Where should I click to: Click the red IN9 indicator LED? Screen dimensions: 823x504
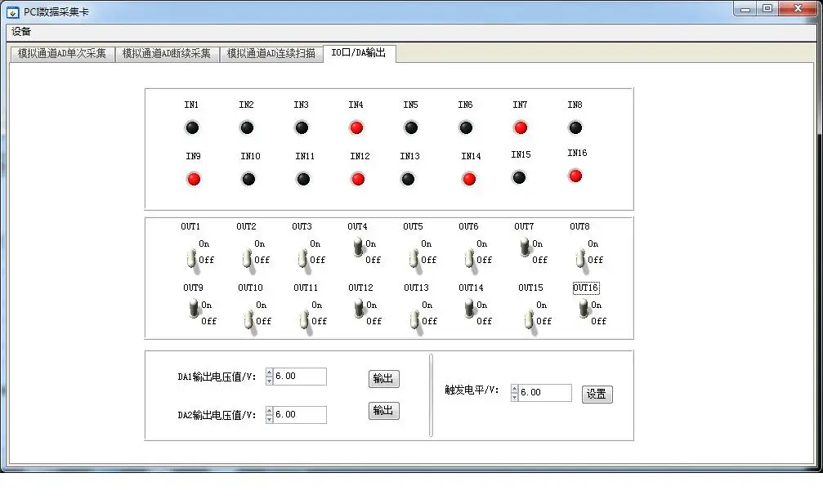click(194, 179)
